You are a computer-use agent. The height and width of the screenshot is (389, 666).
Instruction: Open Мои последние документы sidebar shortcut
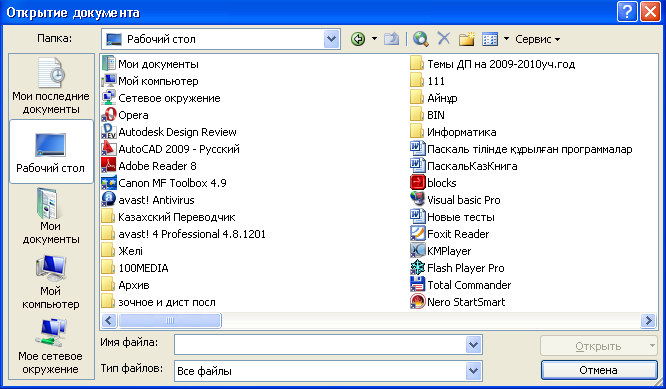[51, 85]
